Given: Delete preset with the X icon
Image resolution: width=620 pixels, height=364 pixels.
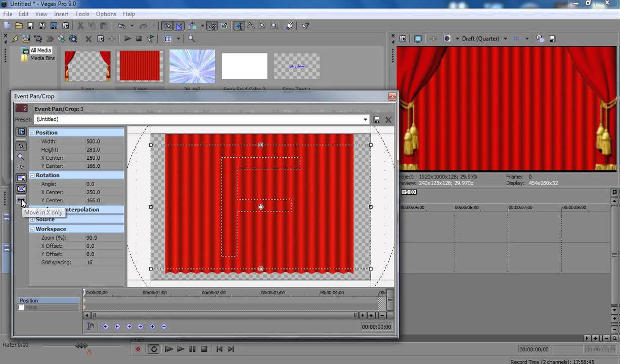Looking at the screenshot, I should (388, 120).
